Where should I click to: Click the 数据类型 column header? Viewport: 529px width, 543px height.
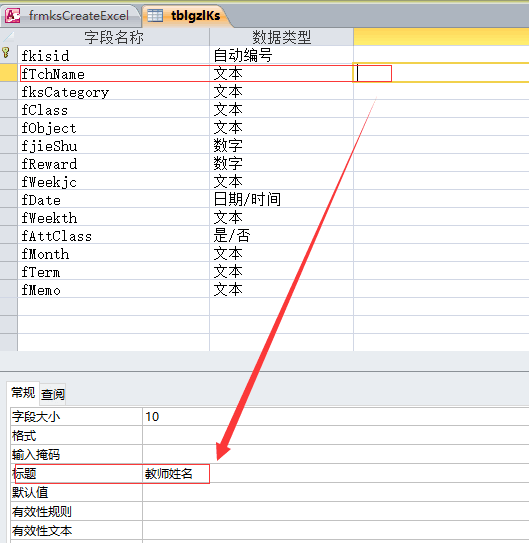coord(281,37)
